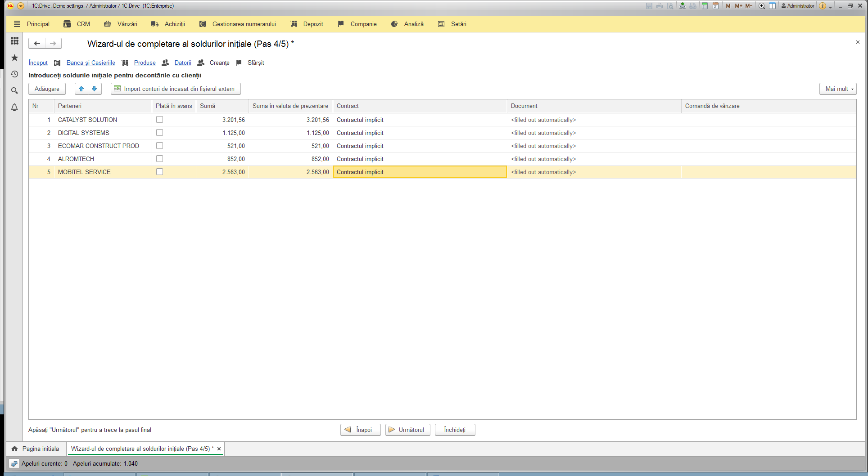Click the Pagina initiala home icon

(x=15, y=449)
